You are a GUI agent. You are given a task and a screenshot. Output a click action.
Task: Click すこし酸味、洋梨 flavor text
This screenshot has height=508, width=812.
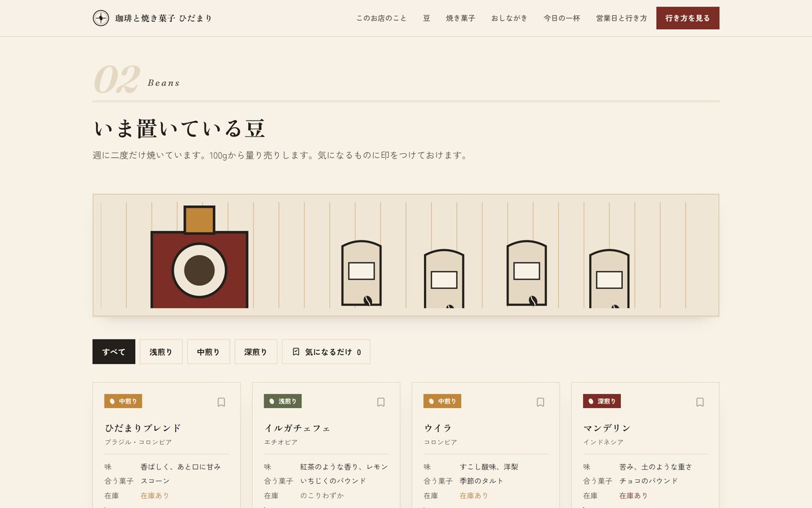(x=489, y=467)
